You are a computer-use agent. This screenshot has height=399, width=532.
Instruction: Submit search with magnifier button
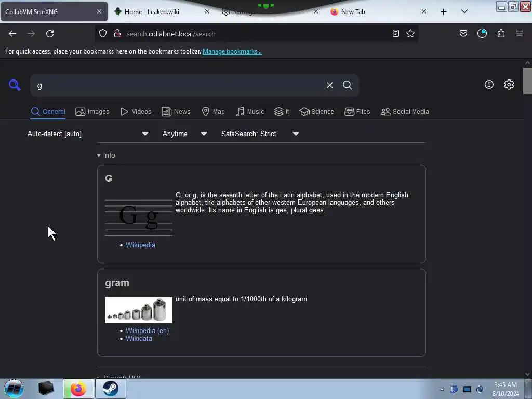coord(348,85)
